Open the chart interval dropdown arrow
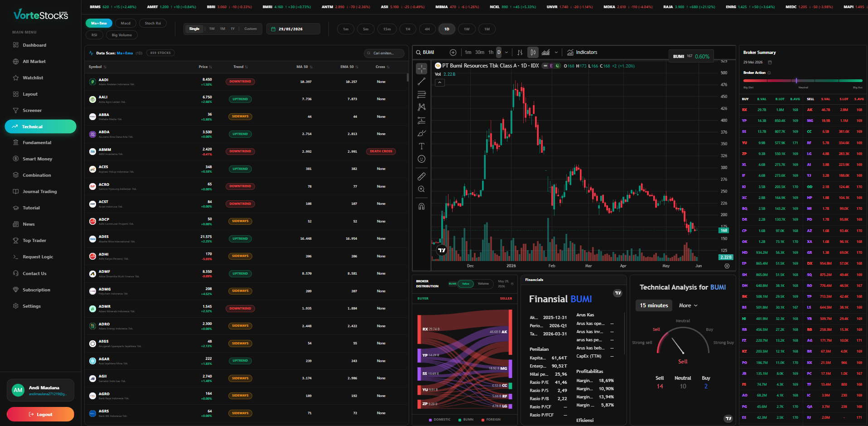The height and width of the screenshot is (426, 868). 506,53
